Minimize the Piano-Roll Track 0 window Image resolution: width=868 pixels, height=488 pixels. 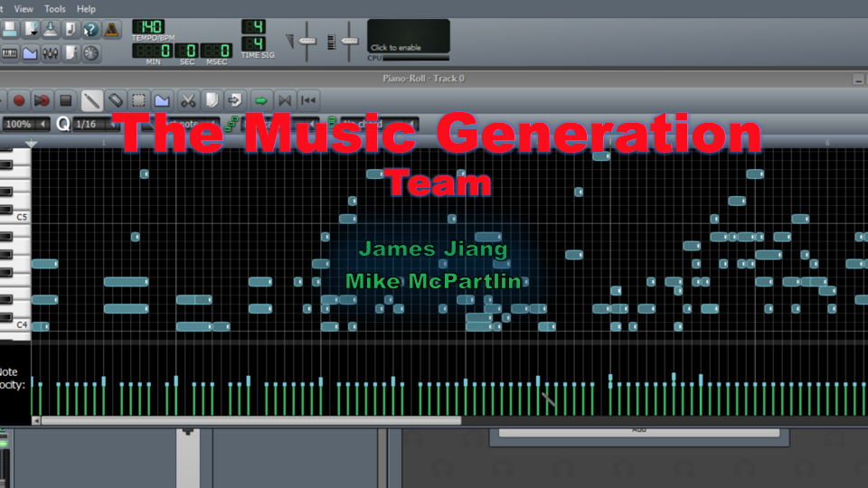[858, 80]
